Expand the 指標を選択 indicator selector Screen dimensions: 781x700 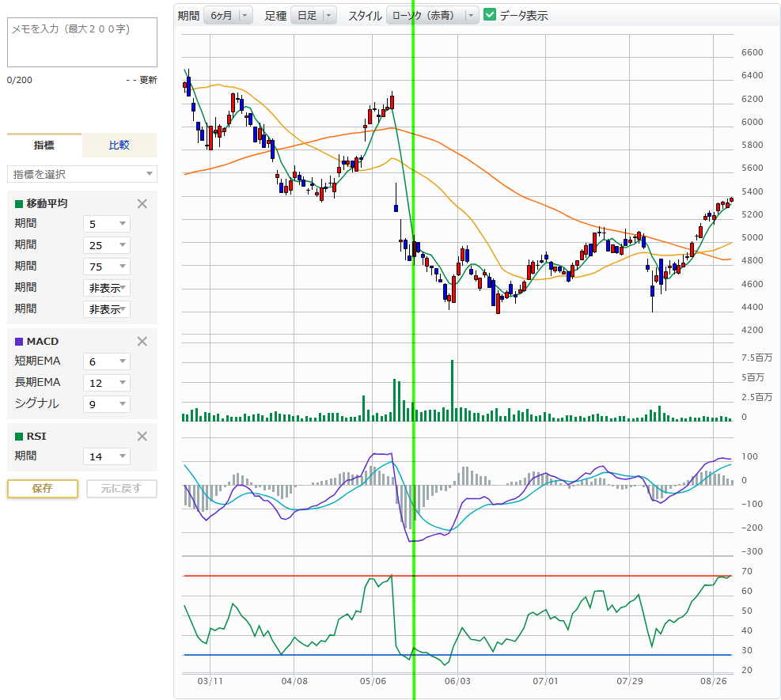tap(82, 174)
